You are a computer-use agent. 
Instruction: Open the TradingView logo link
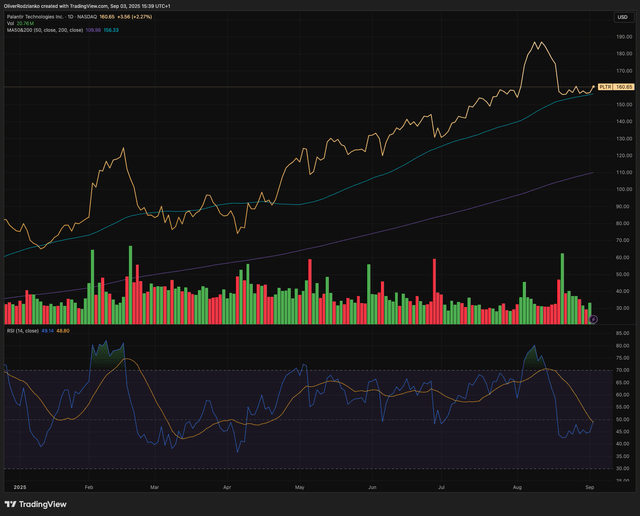click(x=36, y=504)
